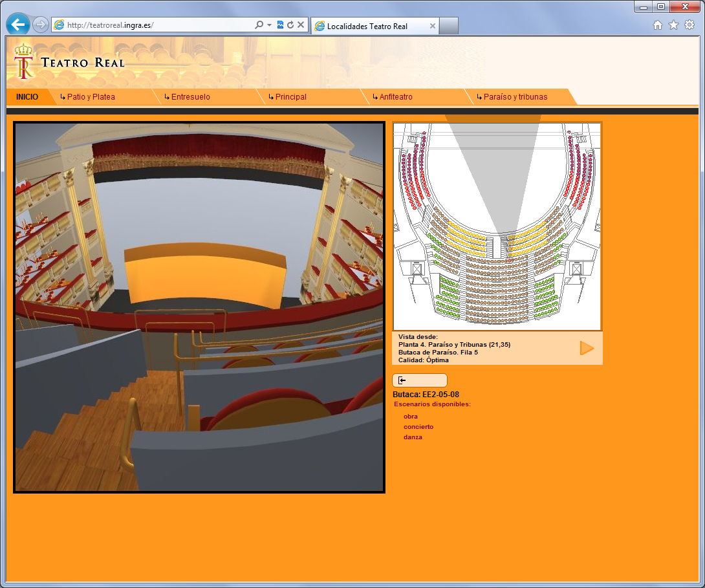Click the browser forward arrow button
Screen dimensions: 705x588
point(40,25)
